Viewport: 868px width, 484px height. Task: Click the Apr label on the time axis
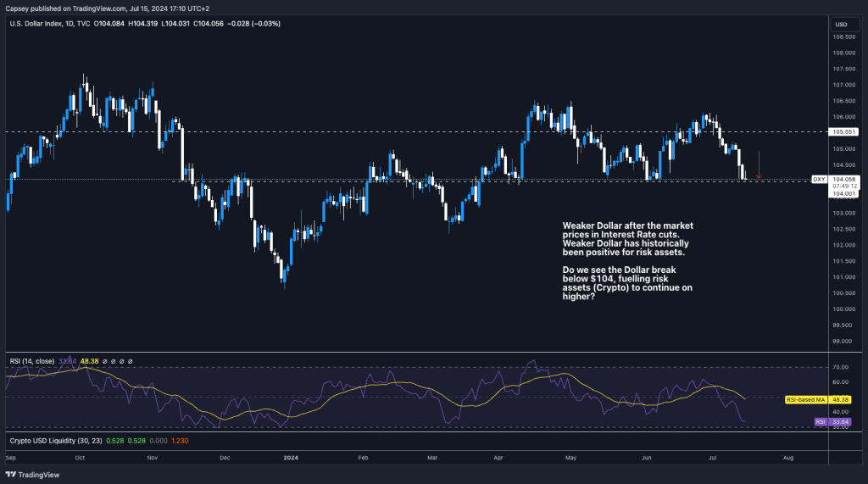[x=498, y=458]
